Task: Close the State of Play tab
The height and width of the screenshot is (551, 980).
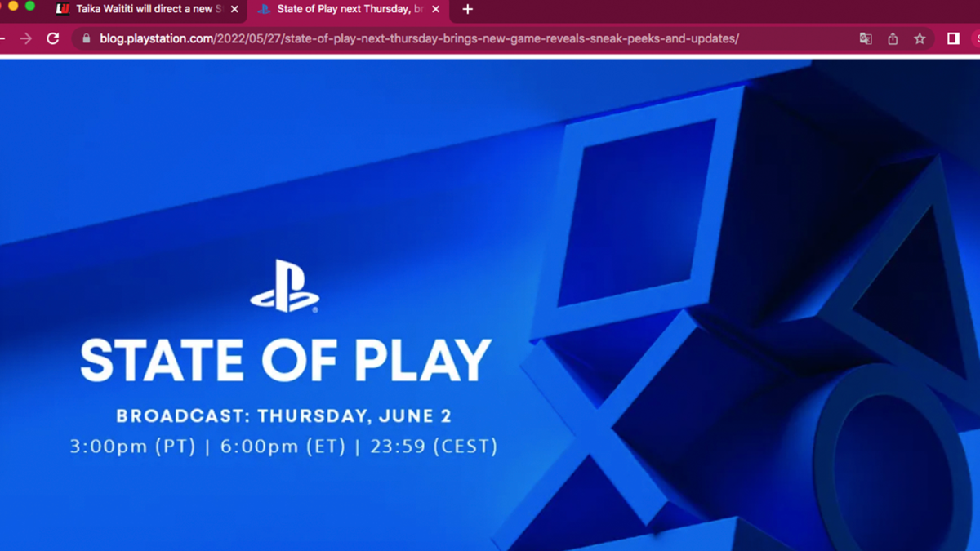Action: (437, 10)
